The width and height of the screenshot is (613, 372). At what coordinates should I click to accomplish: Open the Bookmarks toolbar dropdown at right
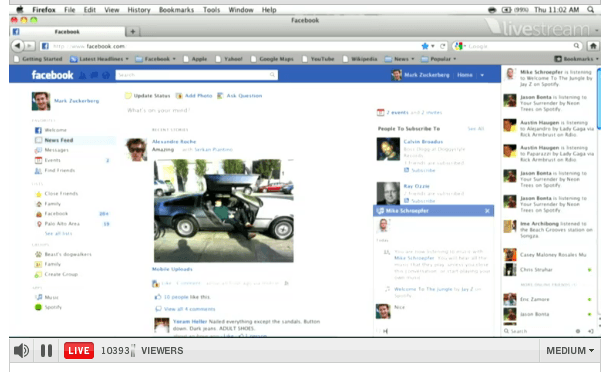tap(577, 59)
